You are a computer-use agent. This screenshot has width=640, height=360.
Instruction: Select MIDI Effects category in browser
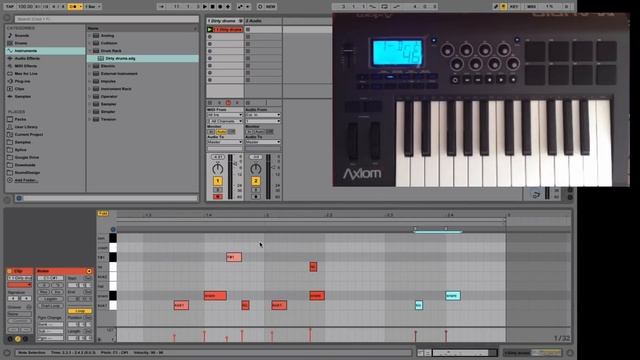(26, 66)
